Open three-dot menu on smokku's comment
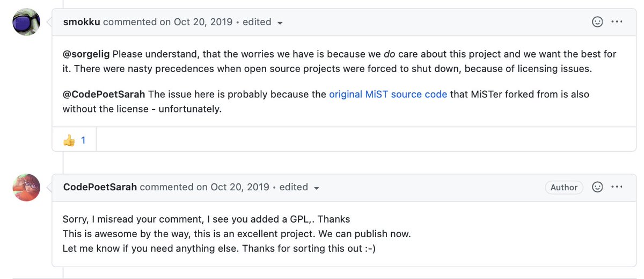The height and width of the screenshot is (279, 644). coord(617,22)
